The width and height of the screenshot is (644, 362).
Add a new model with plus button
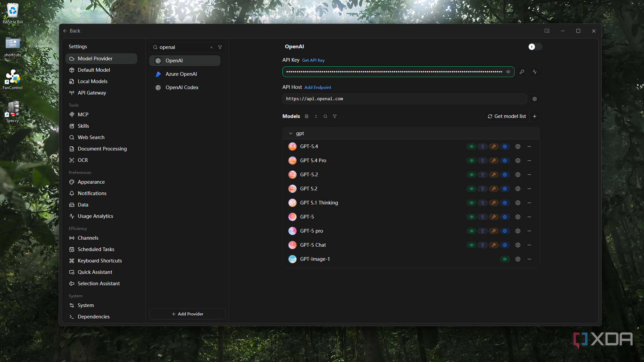pos(535,116)
